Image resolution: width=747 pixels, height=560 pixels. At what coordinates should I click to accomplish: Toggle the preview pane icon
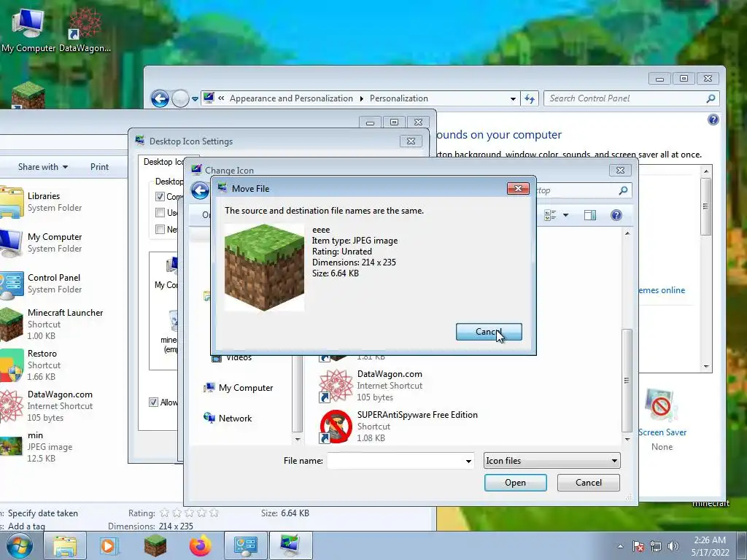(x=589, y=215)
